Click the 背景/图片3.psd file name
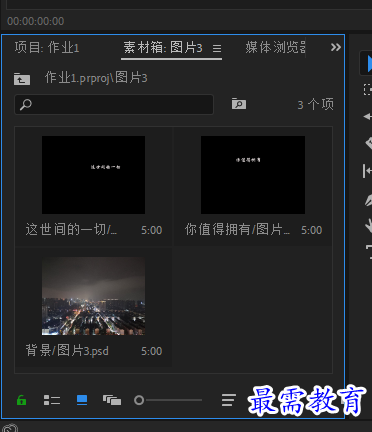This screenshot has width=372, height=432. click(x=67, y=351)
